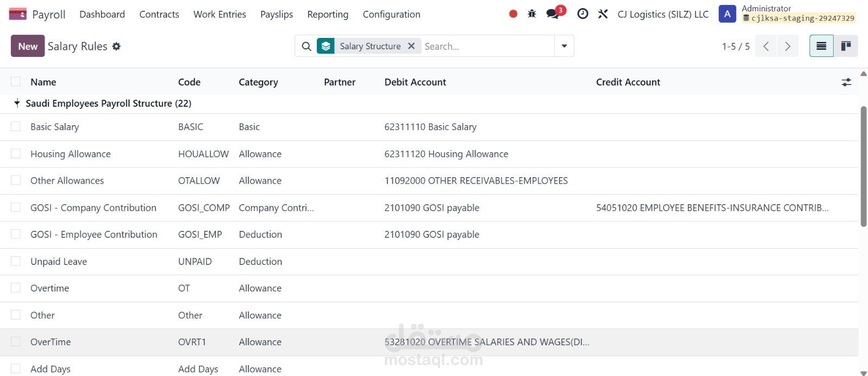Viewport: 868px width, 376px height.
Task: Click the red recording indicator icon
Action: 513,14
